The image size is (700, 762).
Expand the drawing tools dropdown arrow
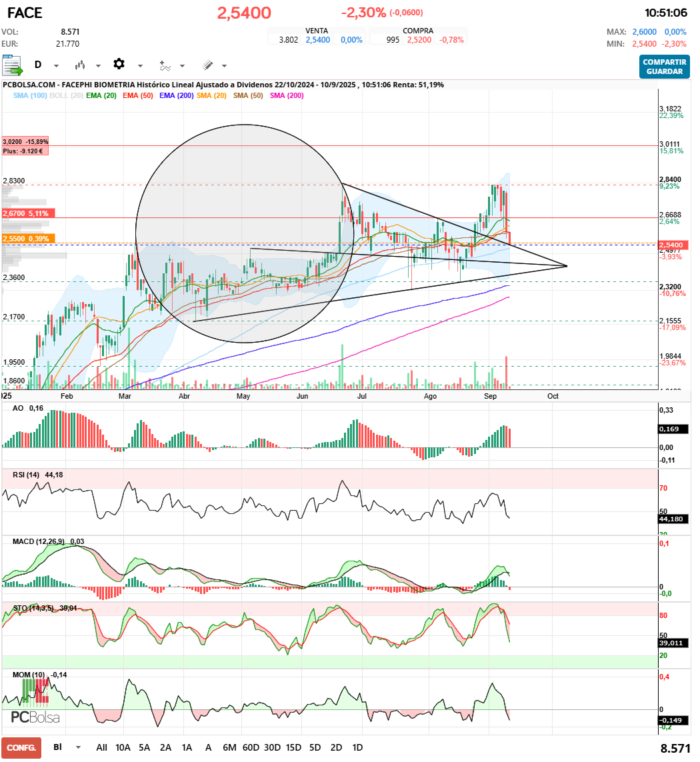[x=224, y=65]
